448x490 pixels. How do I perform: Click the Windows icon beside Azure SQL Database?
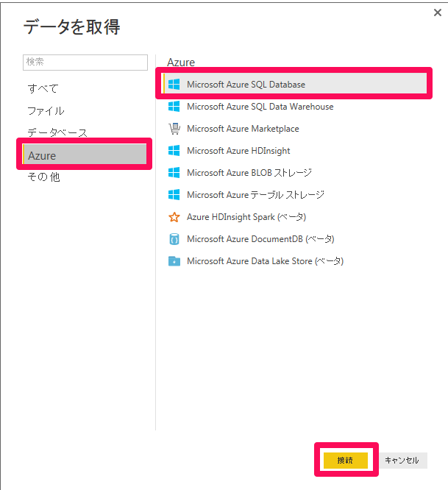pyautogui.click(x=174, y=85)
